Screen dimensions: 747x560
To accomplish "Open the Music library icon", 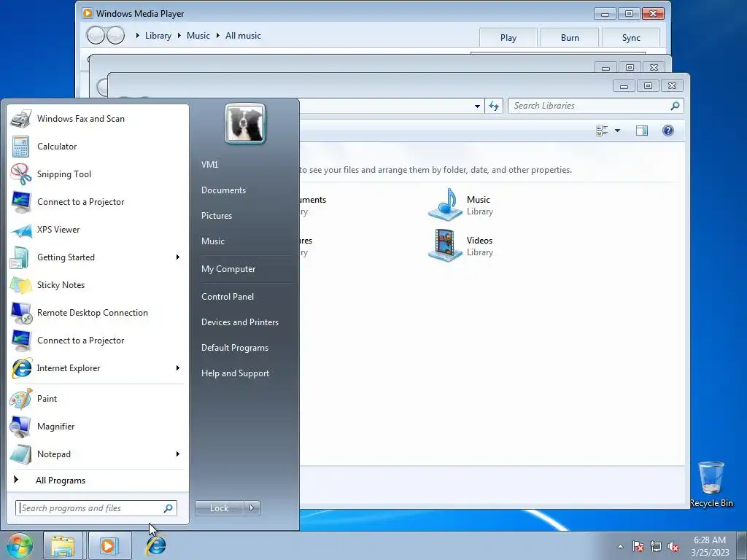I will 445,205.
